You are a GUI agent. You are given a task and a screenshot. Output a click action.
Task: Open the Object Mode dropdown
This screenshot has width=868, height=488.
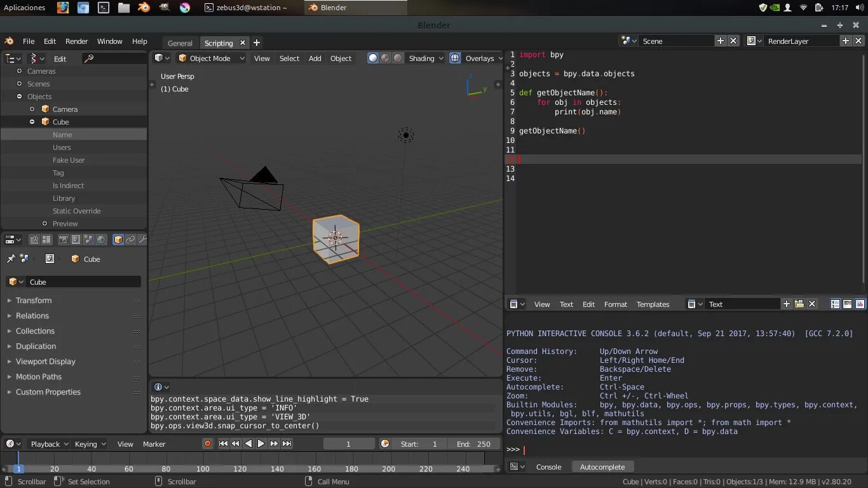212,58
